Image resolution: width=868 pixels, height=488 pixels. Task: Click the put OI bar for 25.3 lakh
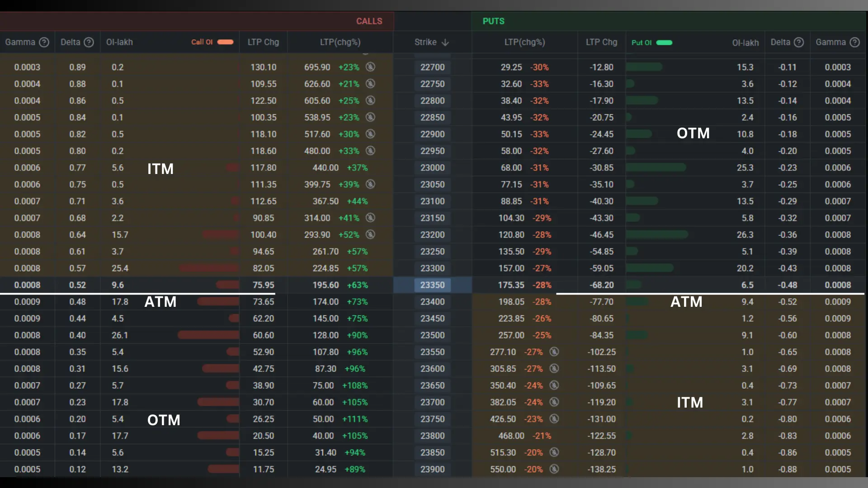tap(656, 168)
